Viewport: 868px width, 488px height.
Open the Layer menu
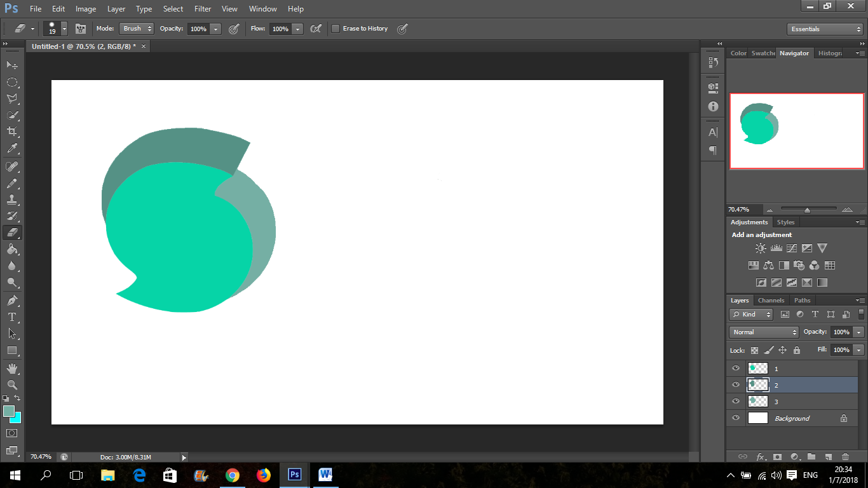coord(116,9)
